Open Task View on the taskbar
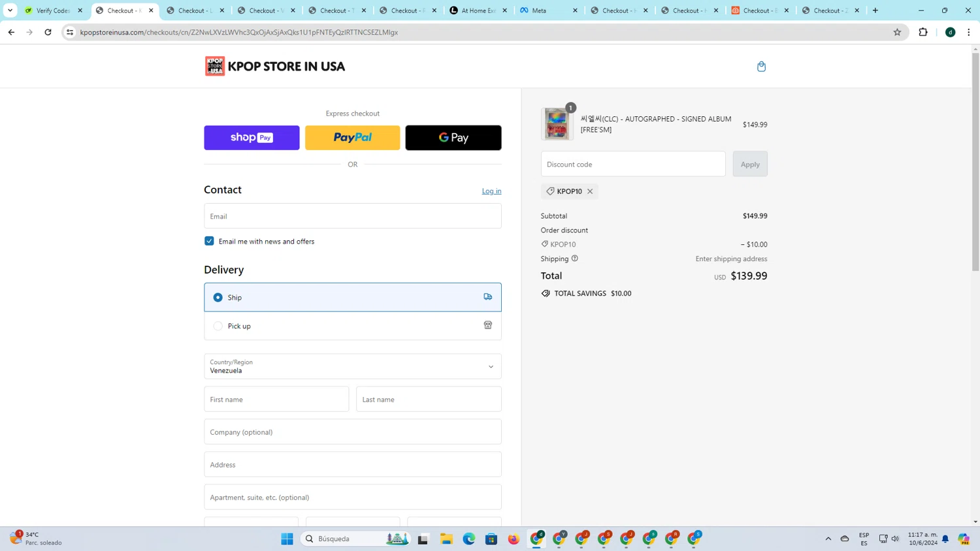This screenshot has width=980, height=551. pyautogui.click(x=423, y=539)
